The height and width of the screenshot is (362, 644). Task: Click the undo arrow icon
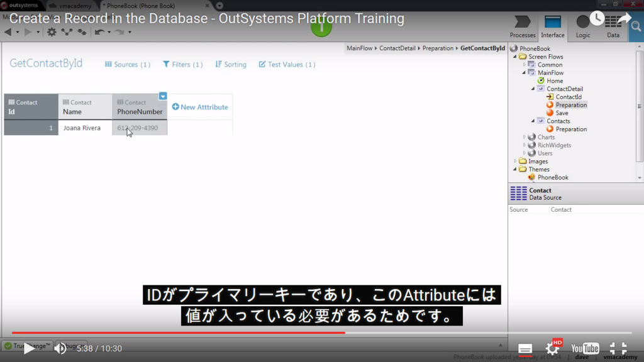(99, 32)
